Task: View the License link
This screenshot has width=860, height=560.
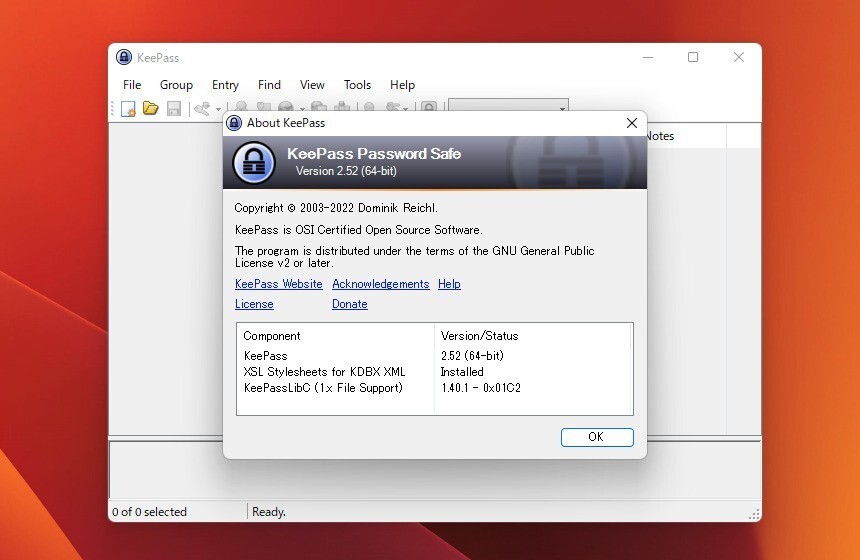Action: [254, 304]
